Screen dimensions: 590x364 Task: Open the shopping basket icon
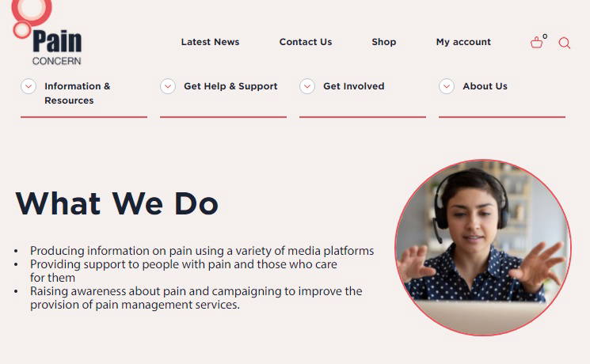(x=537, y=43)
